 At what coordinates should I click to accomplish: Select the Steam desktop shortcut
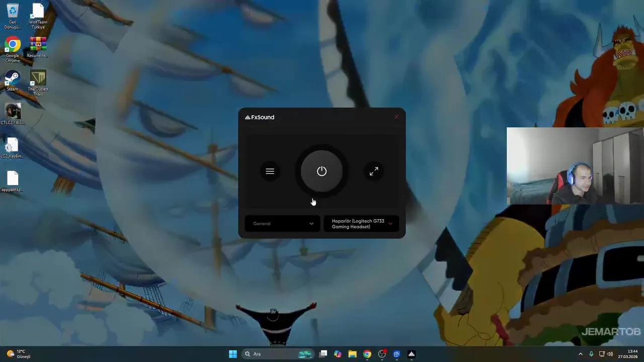point(13,81)
